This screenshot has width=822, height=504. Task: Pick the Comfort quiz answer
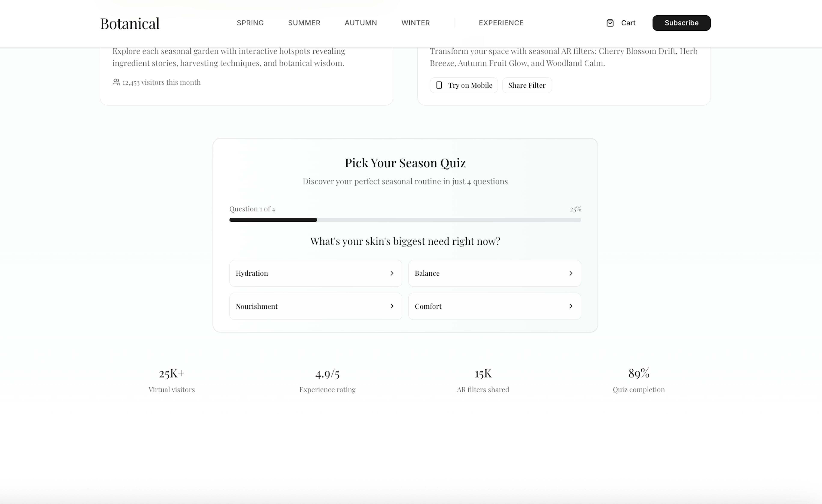tap(494, 306)
